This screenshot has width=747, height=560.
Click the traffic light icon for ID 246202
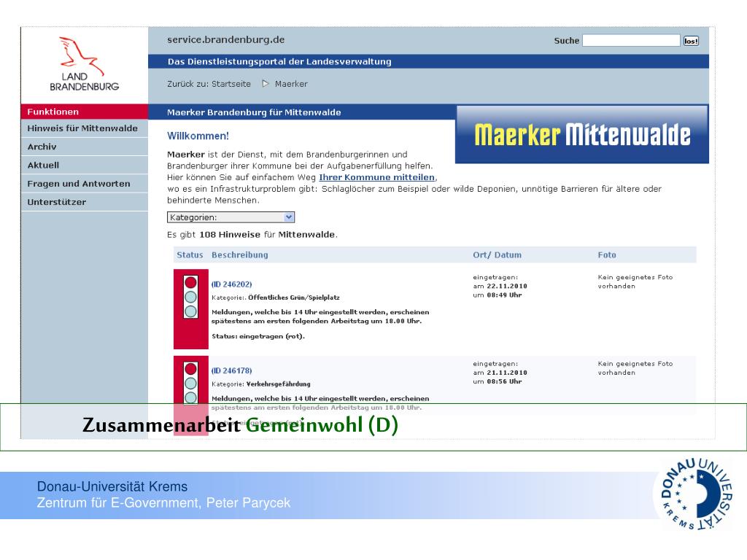click(190, 297)
